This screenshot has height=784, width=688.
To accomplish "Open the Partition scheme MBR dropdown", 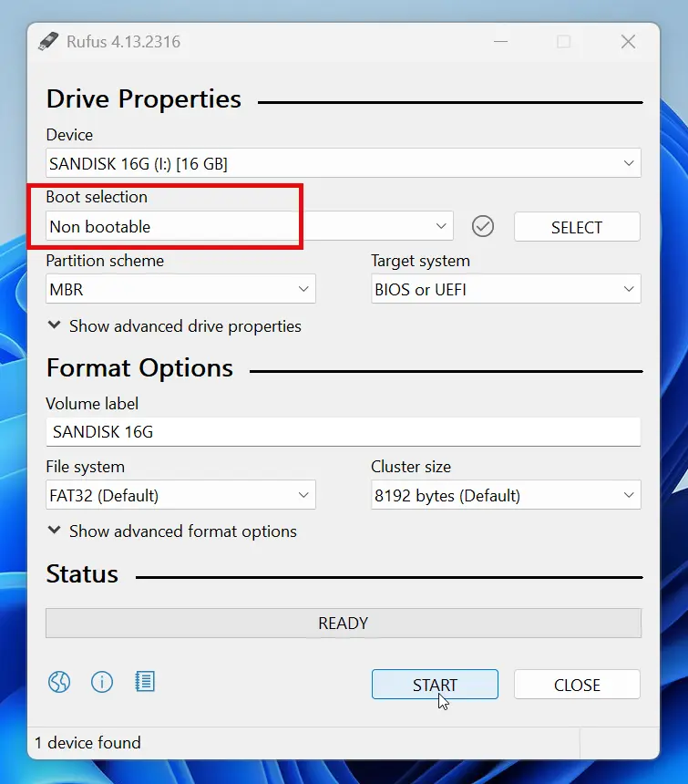I will 180,289.
